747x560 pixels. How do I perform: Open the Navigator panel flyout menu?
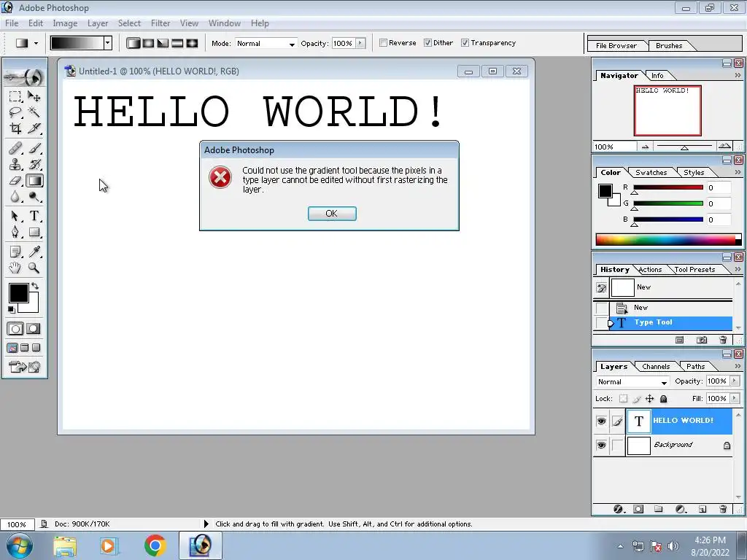[x=738, y=75]
